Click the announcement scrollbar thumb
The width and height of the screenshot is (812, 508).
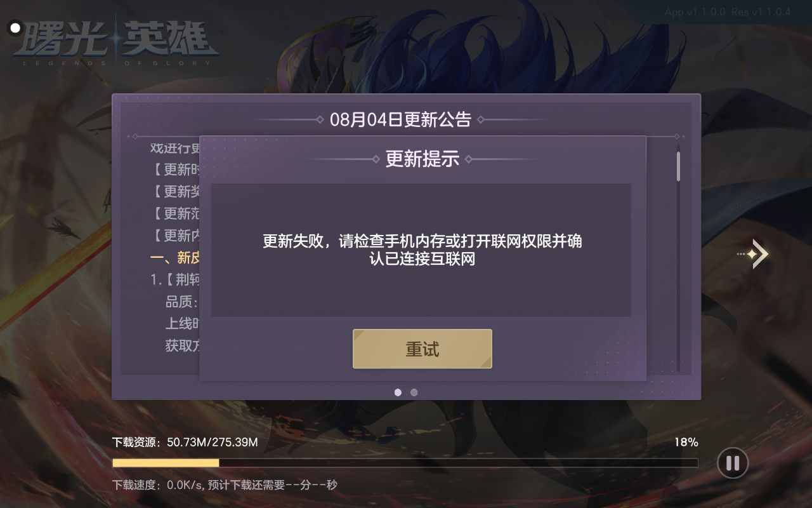[678, 166]
